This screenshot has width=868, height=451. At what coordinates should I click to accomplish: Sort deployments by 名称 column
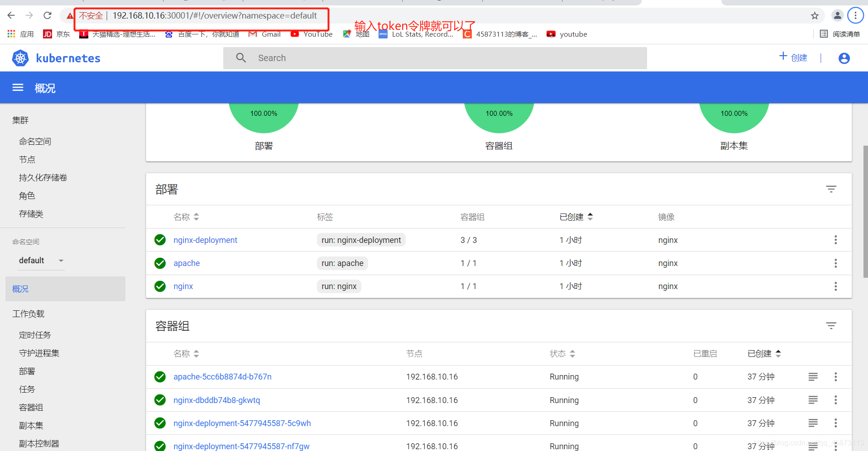tap(186, 217)
